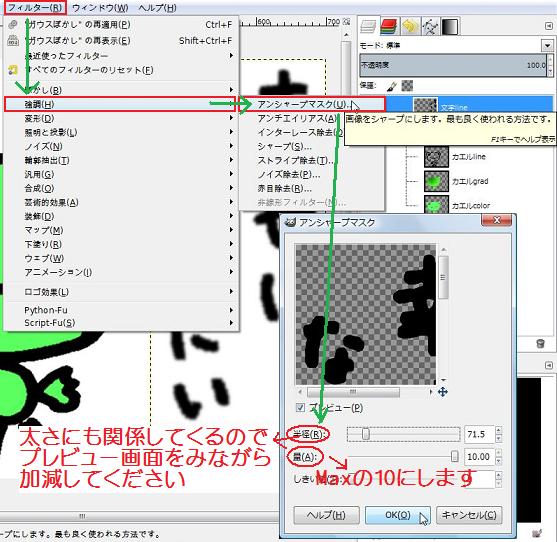
Task: Expand 最近使ったフィルター submenu
Action: click(x=121, y=56)
